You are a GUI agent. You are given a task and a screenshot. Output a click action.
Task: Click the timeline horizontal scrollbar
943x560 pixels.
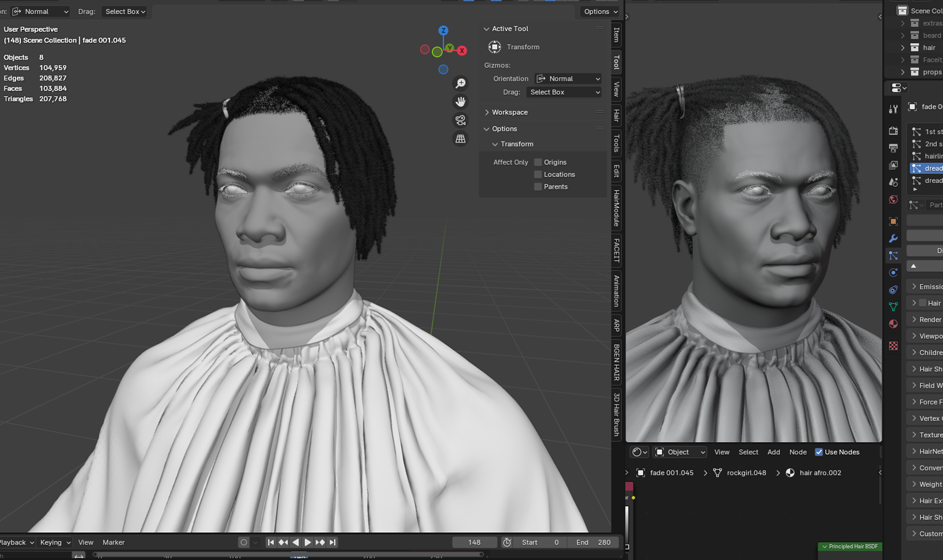point(289,554)
